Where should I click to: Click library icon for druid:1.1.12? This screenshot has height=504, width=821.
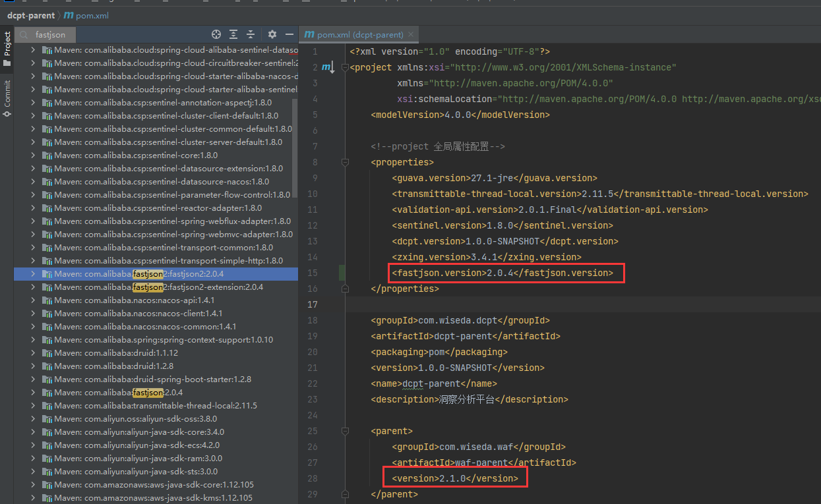[x=47, y=353]
